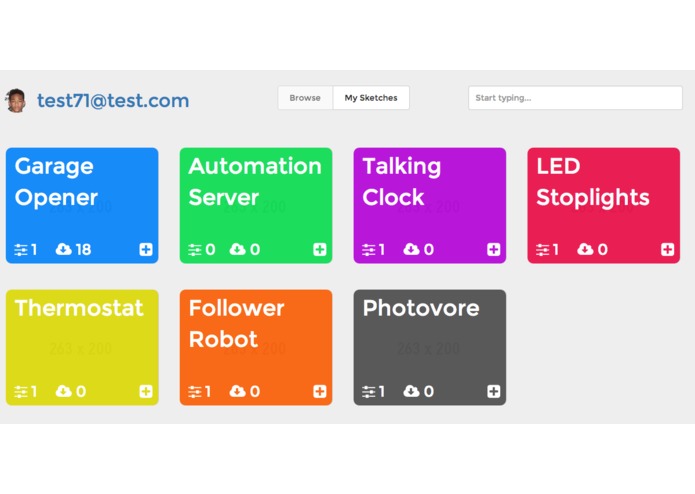The width and height of the screenshot is (695, 494).
Task: Select the My Sketches tab
Action: click(x=371, y=98)
